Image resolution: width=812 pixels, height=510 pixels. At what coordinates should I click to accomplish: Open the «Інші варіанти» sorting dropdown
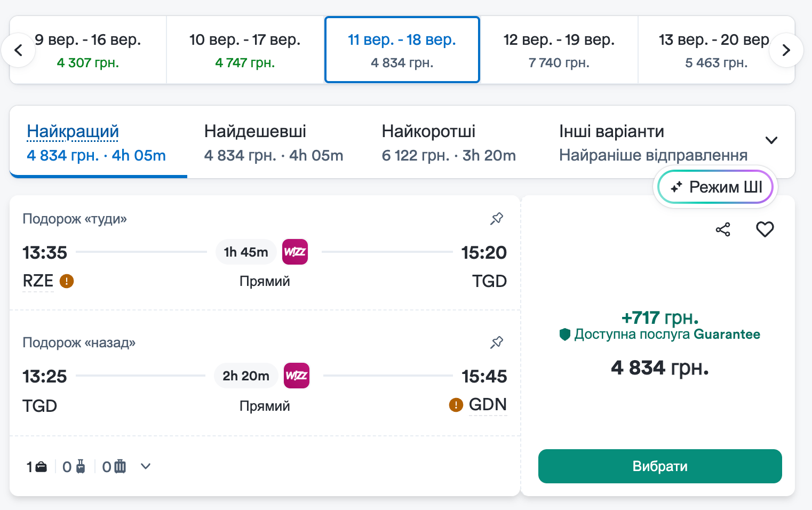click(771, 140)
